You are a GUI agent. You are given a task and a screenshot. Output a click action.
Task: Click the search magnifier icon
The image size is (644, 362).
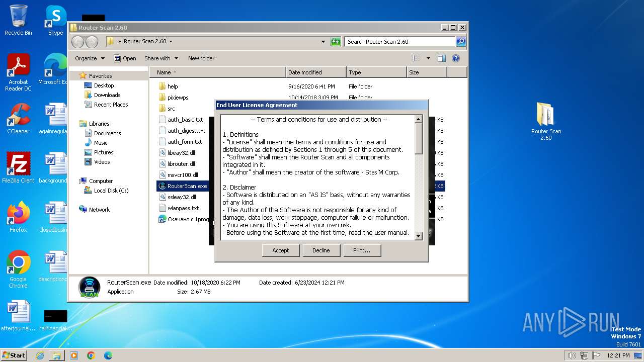[x=461, y=42]
